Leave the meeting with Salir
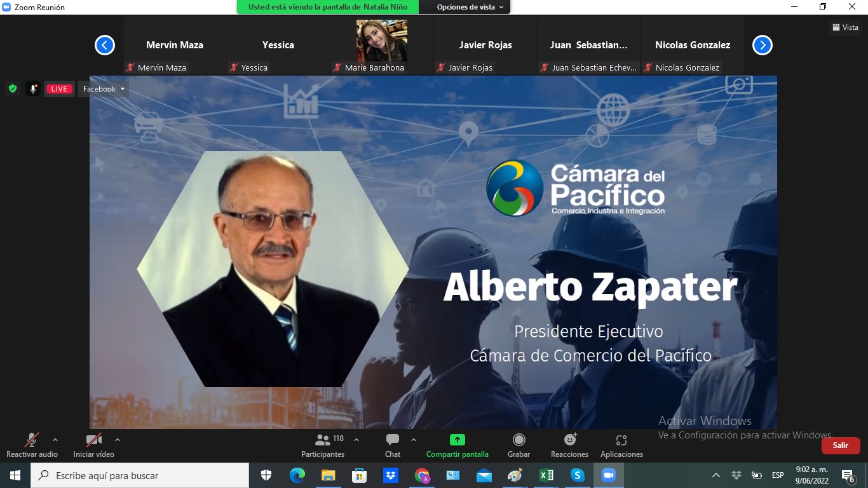 (841, 445)
